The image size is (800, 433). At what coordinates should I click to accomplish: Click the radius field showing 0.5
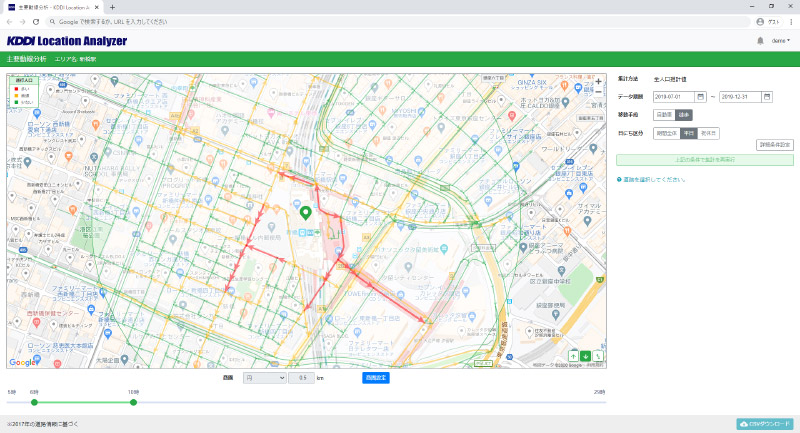pos(302,378)
